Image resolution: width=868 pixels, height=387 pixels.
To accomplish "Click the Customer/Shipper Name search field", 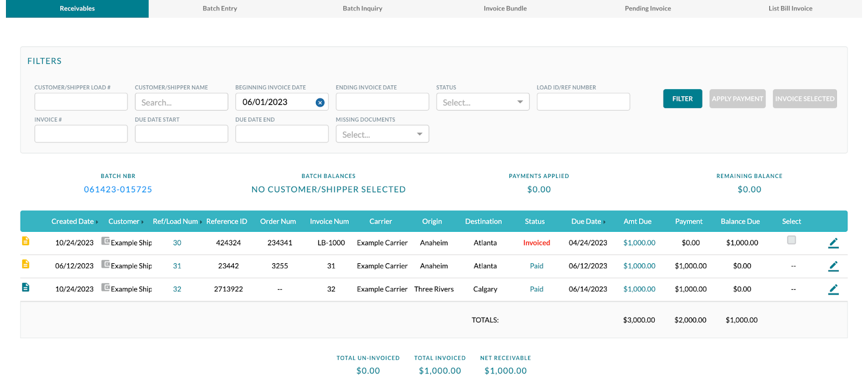I will tap(181, 102).
